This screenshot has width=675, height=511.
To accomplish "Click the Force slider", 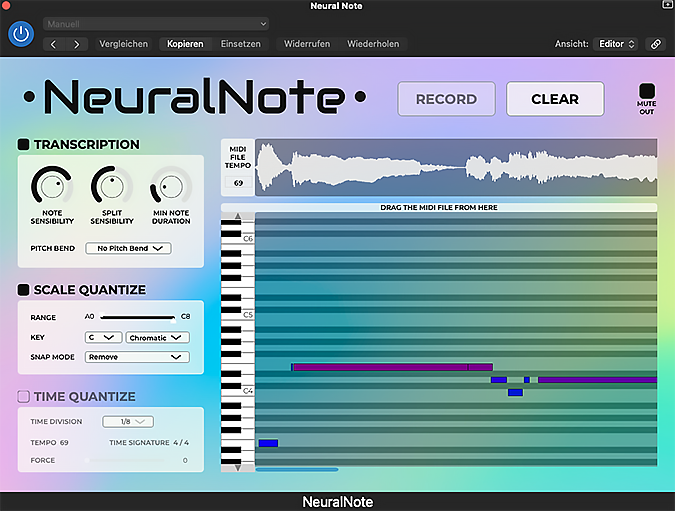I will point(125,460).
